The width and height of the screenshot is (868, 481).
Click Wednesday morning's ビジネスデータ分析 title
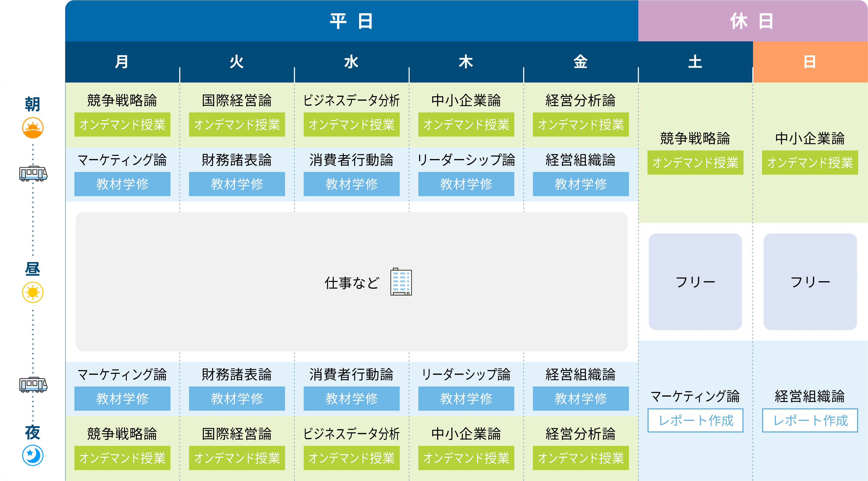tap(352, 101)
